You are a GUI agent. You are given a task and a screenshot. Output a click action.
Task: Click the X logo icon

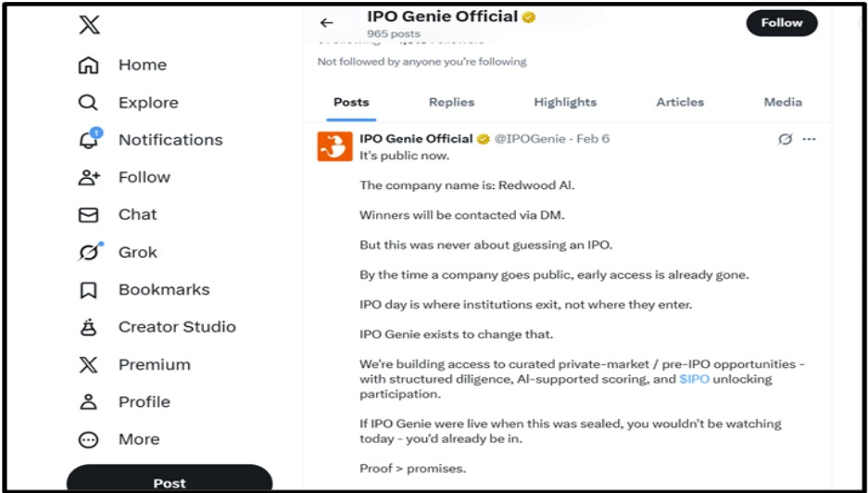point(89,25)
